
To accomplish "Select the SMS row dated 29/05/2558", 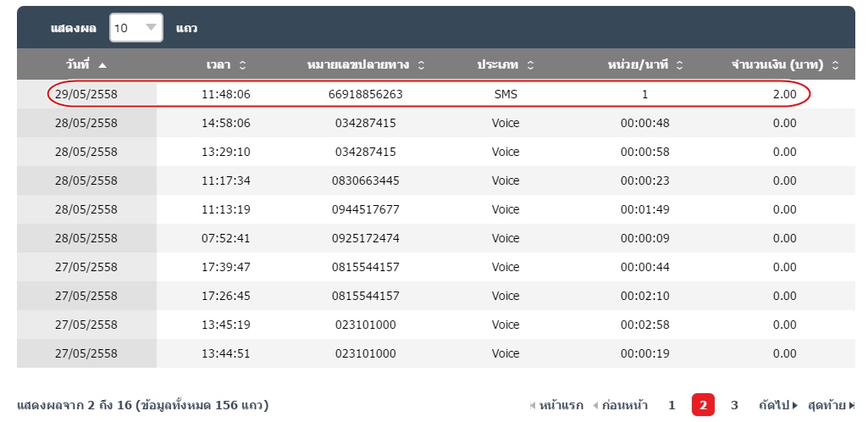I will (506, 94).
